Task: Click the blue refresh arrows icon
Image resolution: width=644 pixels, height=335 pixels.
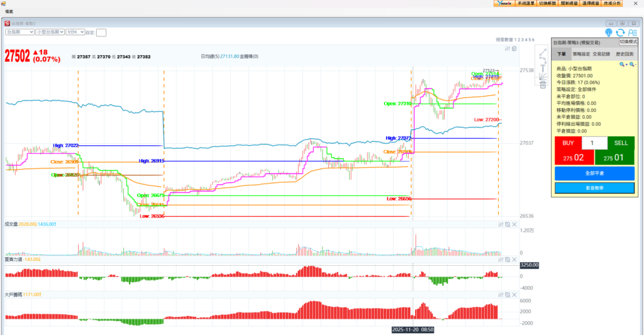Action: click(620, 32)
